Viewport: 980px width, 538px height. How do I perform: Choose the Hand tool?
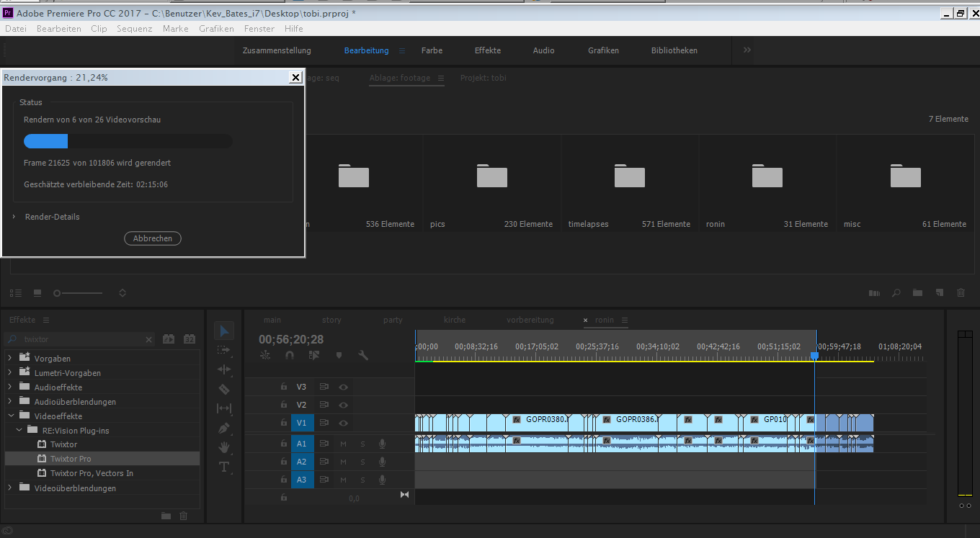click(x=224, y=447)
